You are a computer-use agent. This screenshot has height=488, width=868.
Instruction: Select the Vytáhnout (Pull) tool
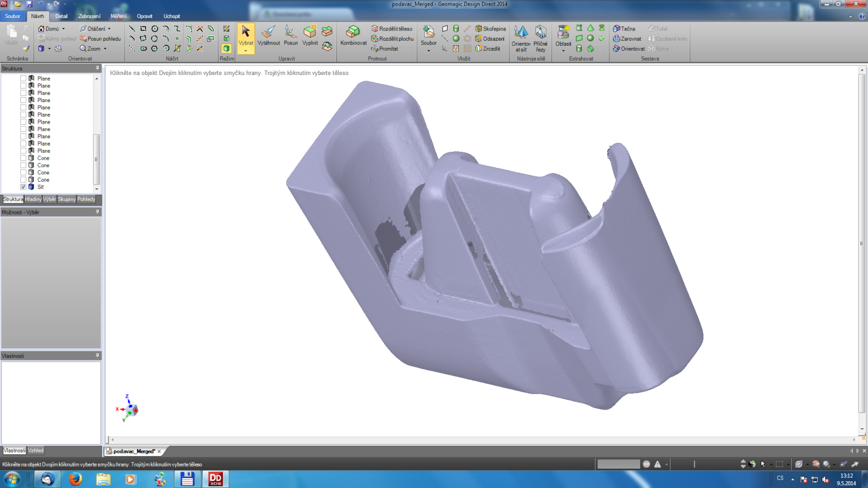[x=269, y=36]
